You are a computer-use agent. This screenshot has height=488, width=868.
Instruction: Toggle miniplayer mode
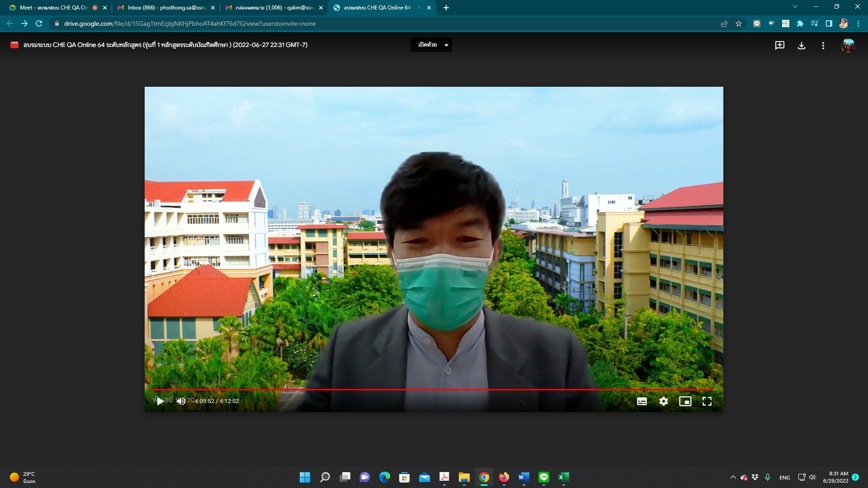(x=685, y=401)
